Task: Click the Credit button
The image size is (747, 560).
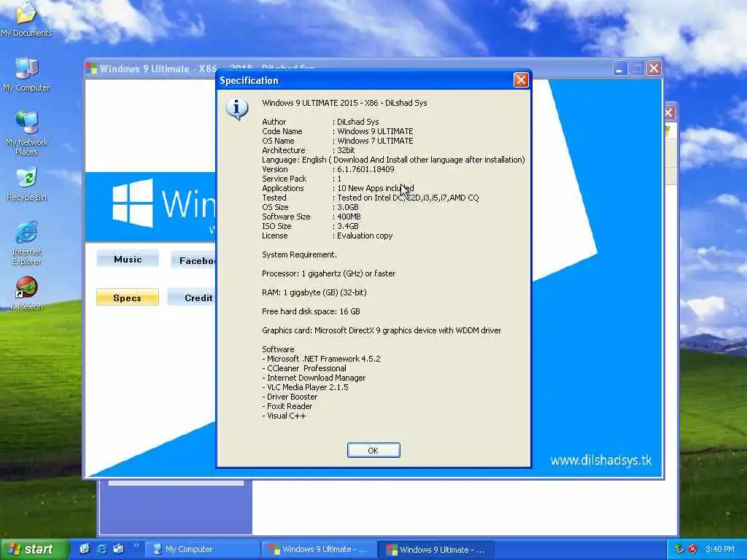Action: click(x=193, y=297)
